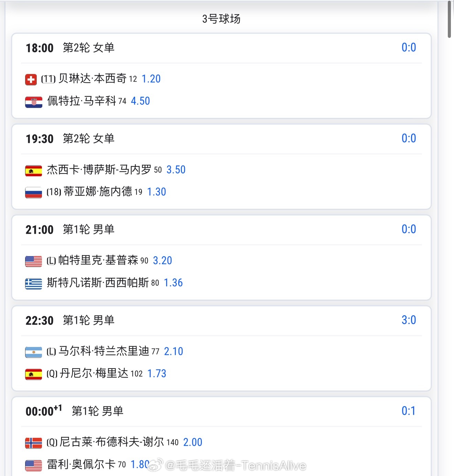Select odds 3.50 for 杰西卡·博萨斯-马内罗
Screen dimensions: 454x476
coord(176,170)
